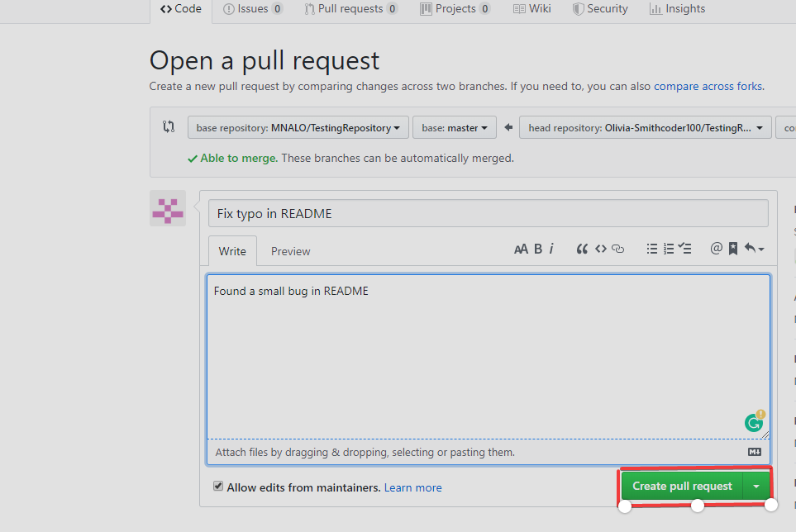Image resolution: width=796 pixels, height=532 pixels.
Task: Click the pull request title field
Action: point(488,213)
